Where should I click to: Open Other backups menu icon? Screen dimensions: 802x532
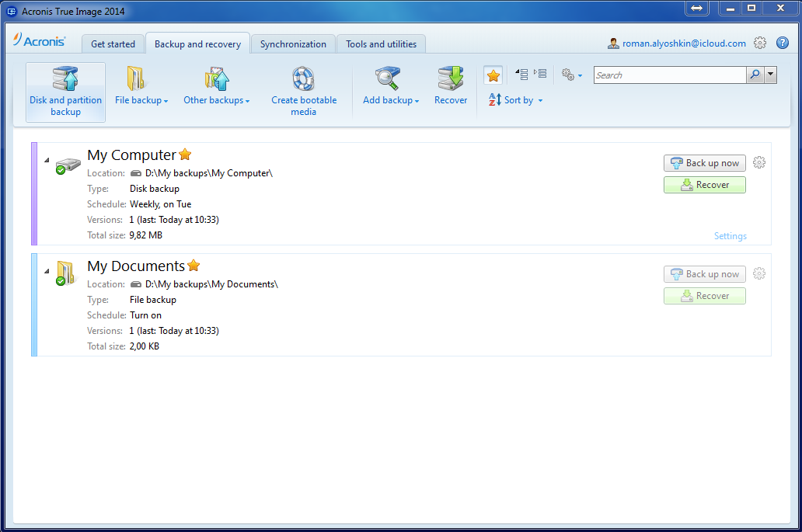coord(217,79)
